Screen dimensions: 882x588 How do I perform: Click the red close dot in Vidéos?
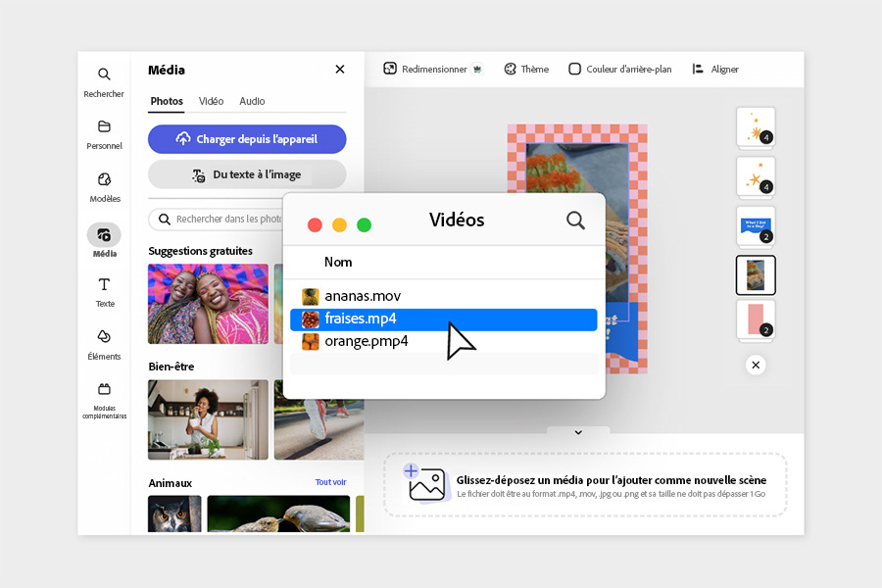pyautogui.click(x=315, y=225)
